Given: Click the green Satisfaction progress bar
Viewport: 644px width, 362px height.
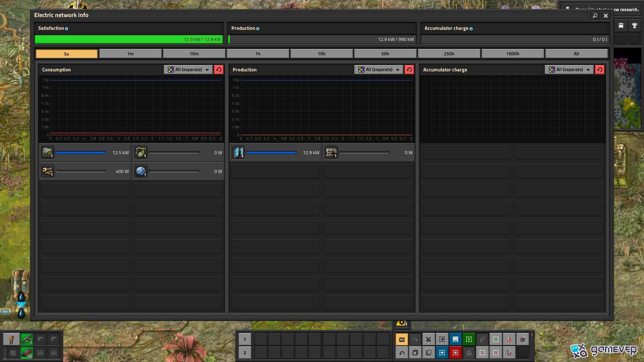Looking at the screenshot, I should click(128, 39).
